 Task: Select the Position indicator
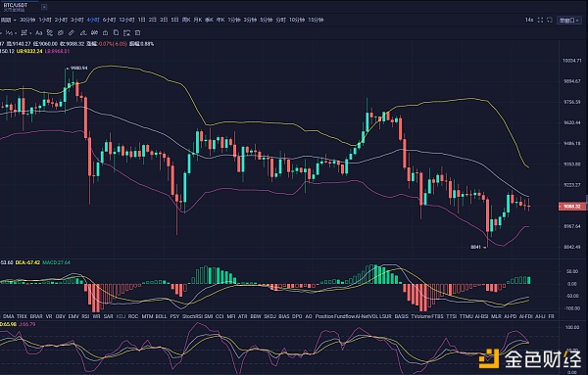(324, 316)
